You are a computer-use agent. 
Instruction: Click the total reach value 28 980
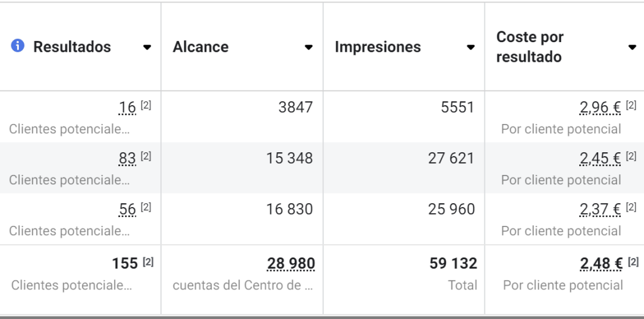[291, 264]
